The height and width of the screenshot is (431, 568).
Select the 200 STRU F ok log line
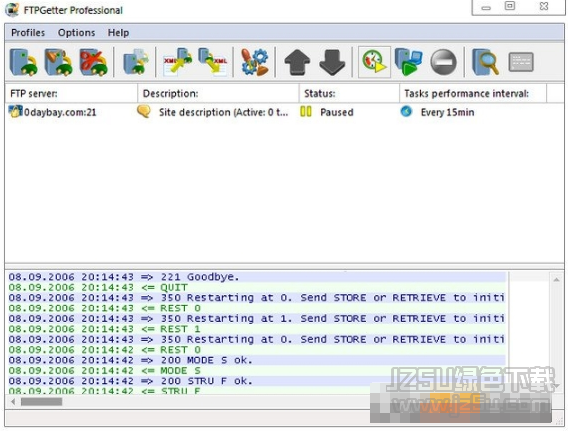click(256, 381)
